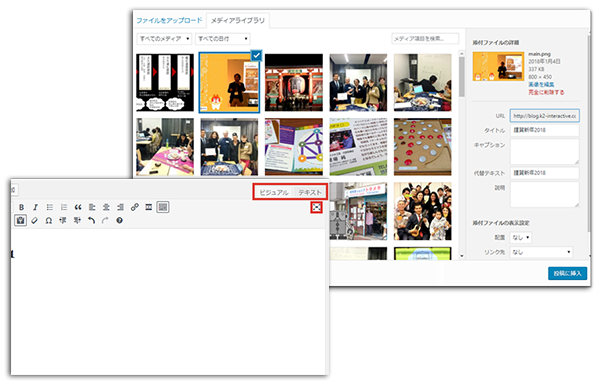
Task: Switch editor to ビジュアル tab
Action: pyautogui.click(x=274, y=192)
